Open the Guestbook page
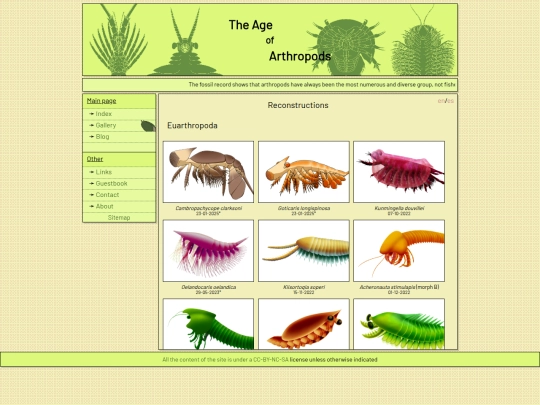The width and height of the screenshot is (540, 405). click(x=111, y=183)
